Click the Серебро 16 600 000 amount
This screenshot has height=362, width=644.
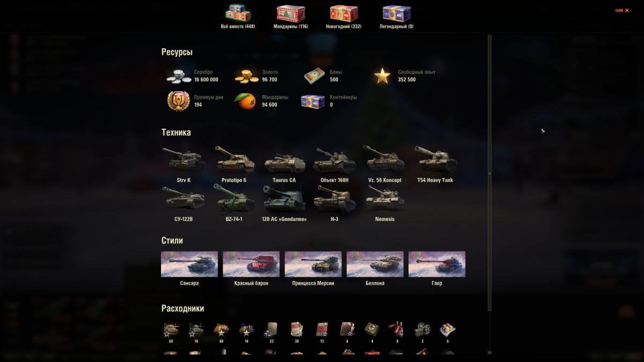[206, 79]
